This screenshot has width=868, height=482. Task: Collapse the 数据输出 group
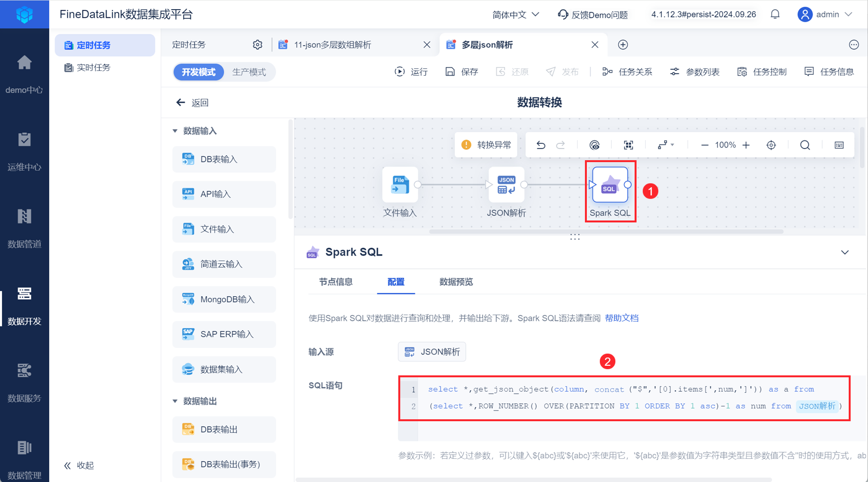tap(175, 401)
